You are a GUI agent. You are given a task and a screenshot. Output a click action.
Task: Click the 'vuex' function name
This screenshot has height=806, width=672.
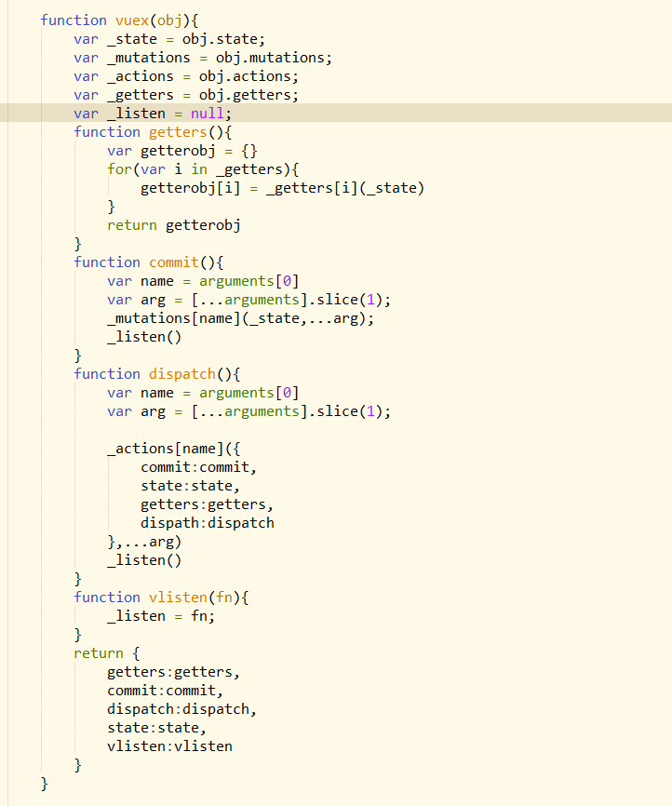[x=131, y=20]
